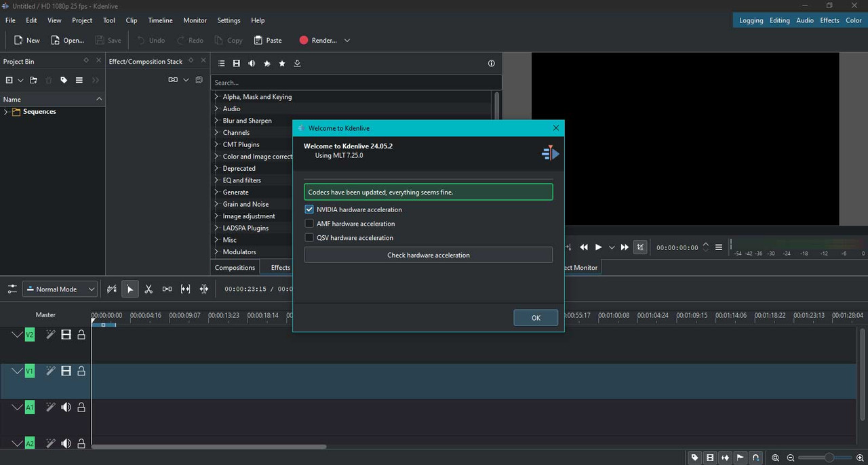Screen dimensions: 868x465
Task: Enable AMF hardware acceleration checkbox
Action: point(309,224)
